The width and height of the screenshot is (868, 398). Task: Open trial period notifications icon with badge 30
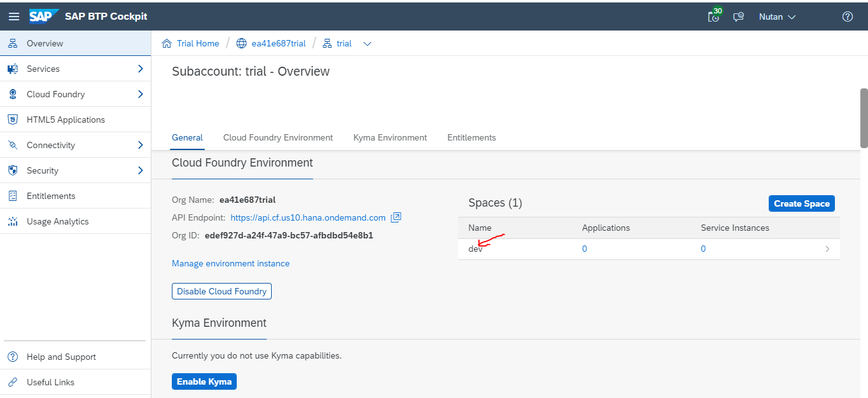[715, 16]
